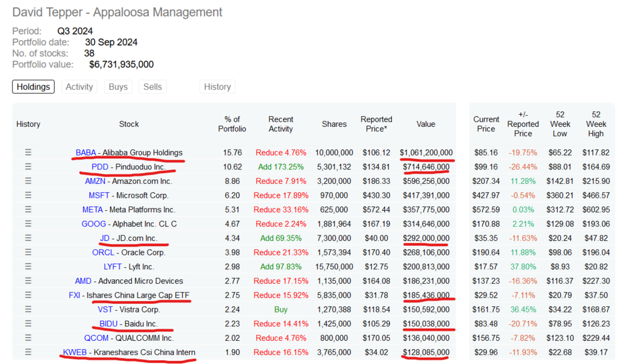Open the MSFT ticker link
Viewport: 628px width, 364px height.
coord(99,195)
